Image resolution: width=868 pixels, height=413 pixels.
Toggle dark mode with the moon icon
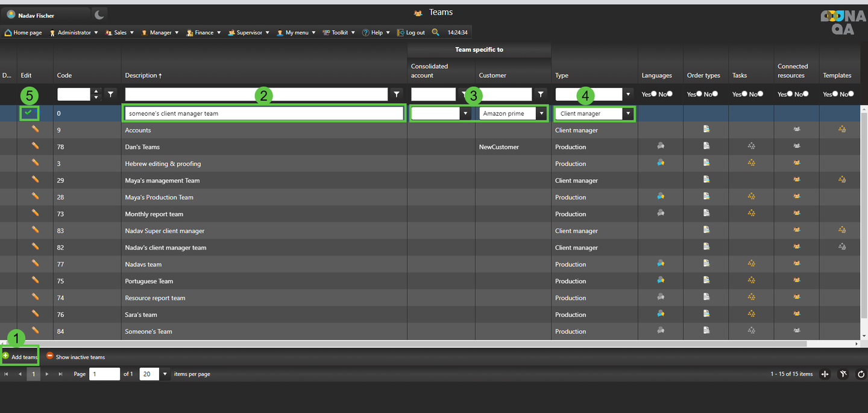point(99,14)
